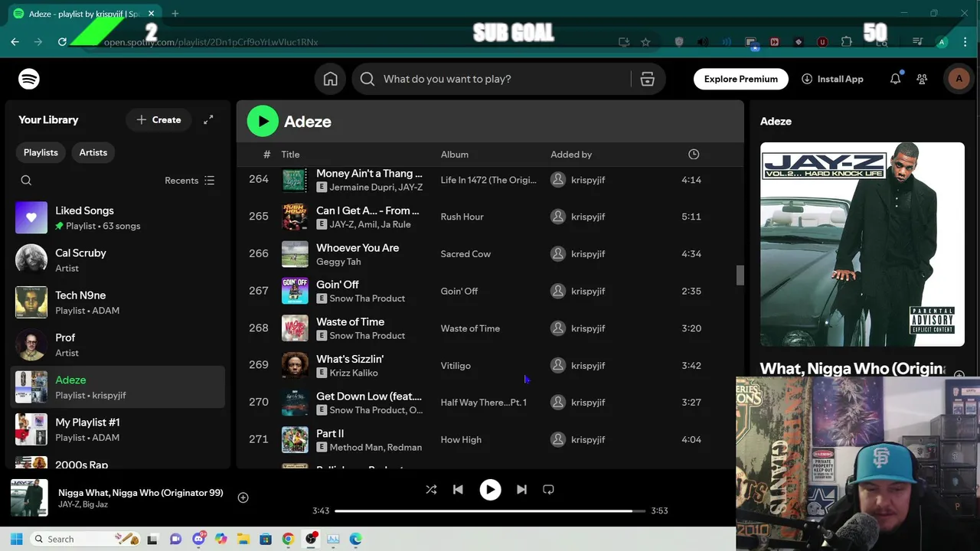Open My Playlist #1
The image size is (980, 551).
(118, 429)
